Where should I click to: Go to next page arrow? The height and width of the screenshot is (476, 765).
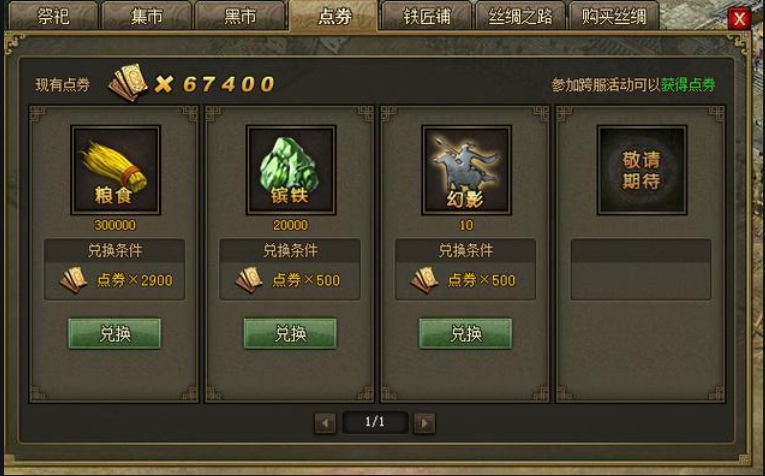point(424,423)
